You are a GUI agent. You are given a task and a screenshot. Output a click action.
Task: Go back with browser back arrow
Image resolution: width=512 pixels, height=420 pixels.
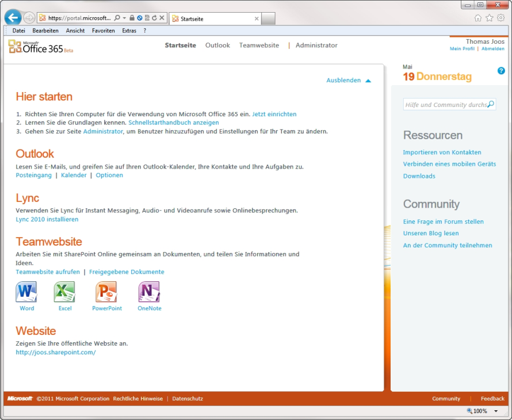(x=13, y=18)
